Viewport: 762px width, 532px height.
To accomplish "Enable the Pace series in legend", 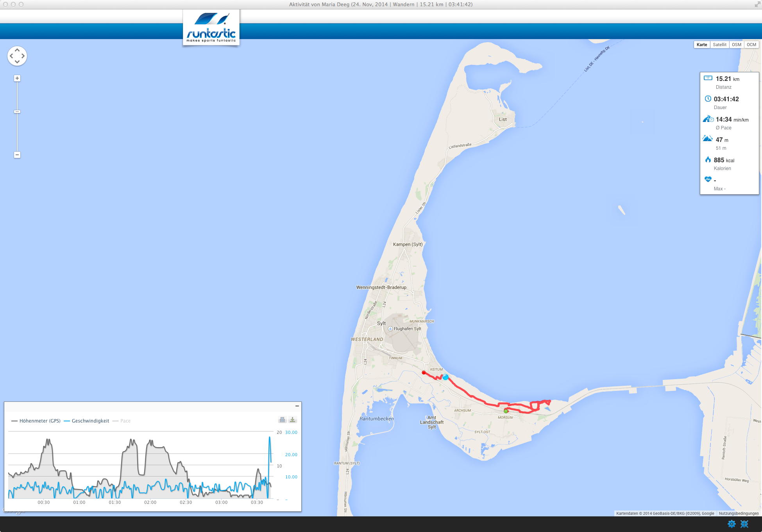I will click(x=125, y=421).
